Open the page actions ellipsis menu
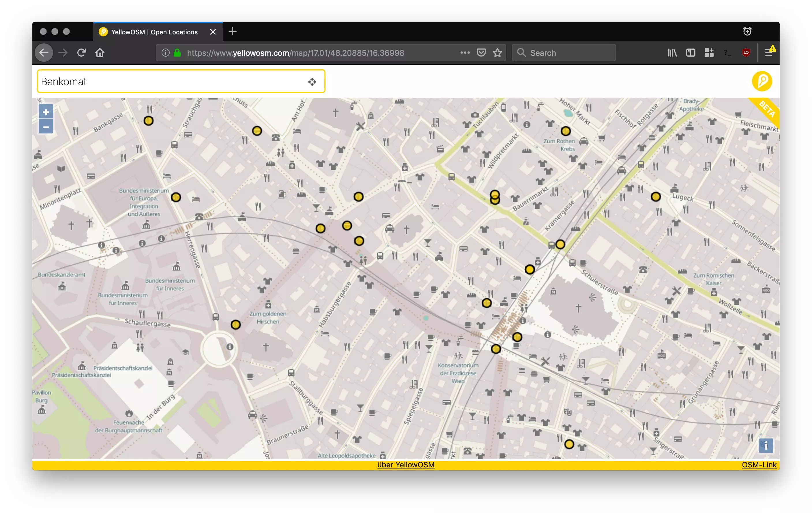Viewport: 812px width, 513px height. 465,53
